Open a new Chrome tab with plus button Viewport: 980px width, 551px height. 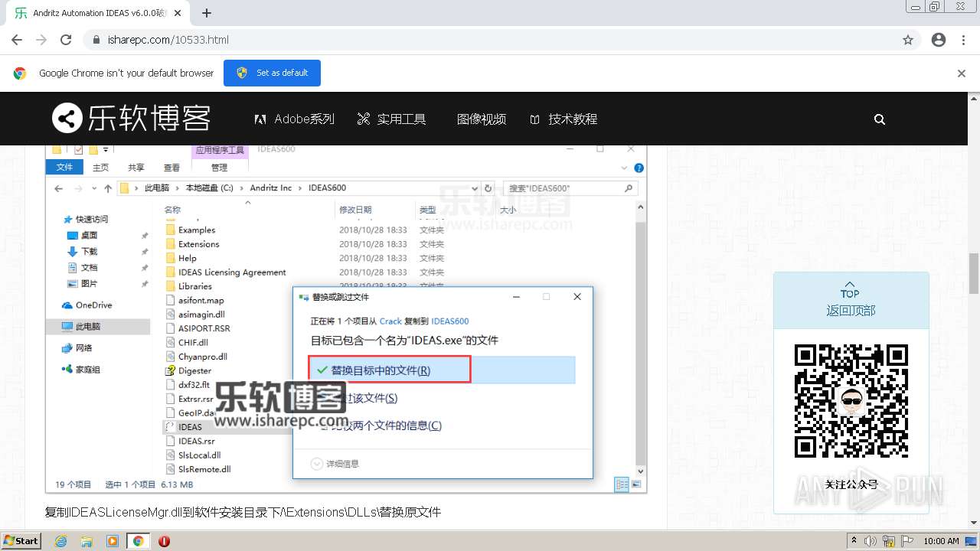(207, 13)
